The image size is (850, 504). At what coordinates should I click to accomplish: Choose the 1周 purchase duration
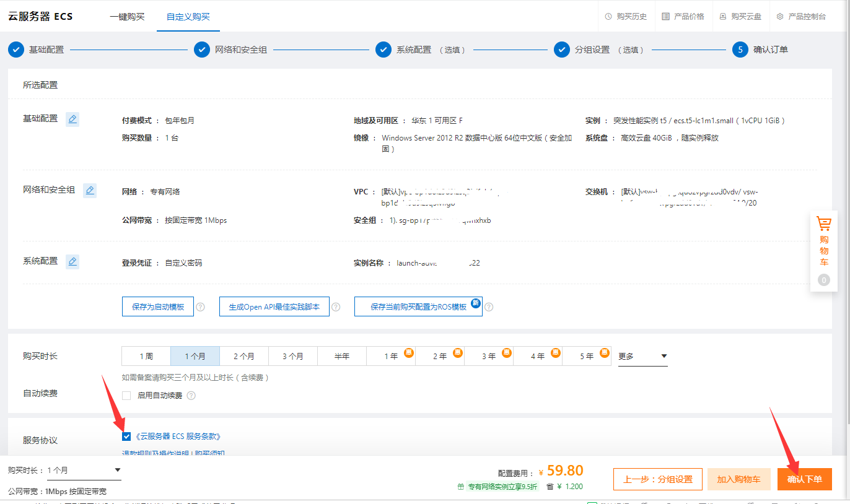(146, 356)
